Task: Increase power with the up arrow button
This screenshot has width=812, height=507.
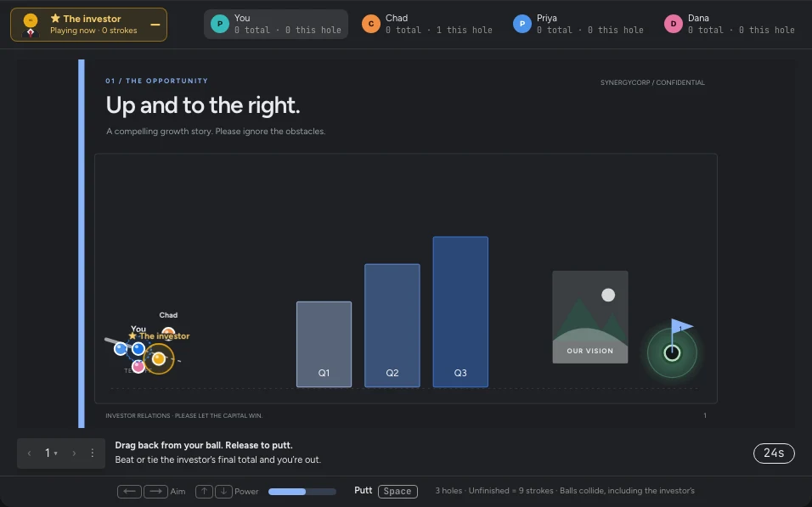Action: [x=204, y=491]
